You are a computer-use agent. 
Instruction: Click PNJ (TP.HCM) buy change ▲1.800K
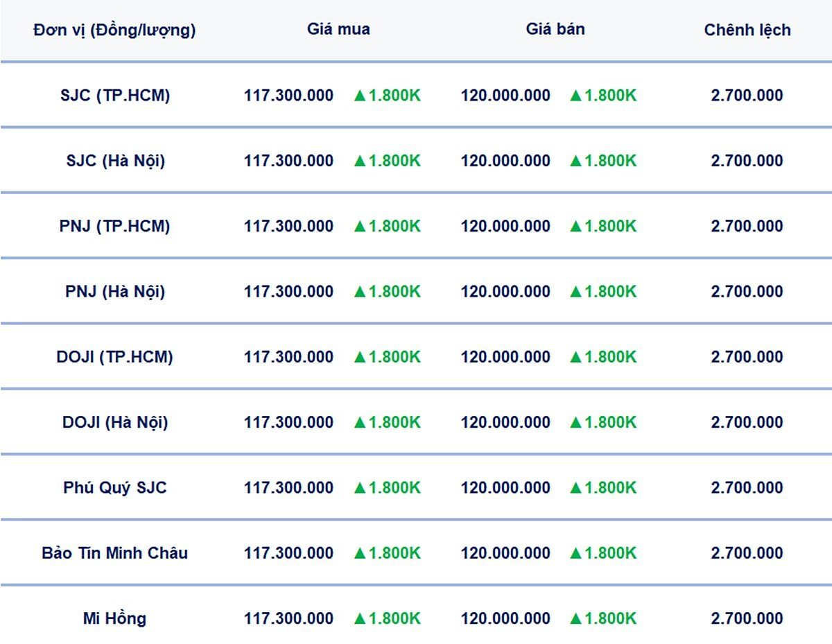[x=387, y=226]
